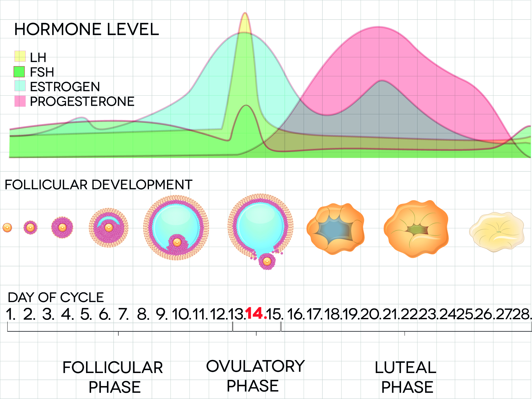Click the pink Progesterone legend swatch

coord(20,101)
